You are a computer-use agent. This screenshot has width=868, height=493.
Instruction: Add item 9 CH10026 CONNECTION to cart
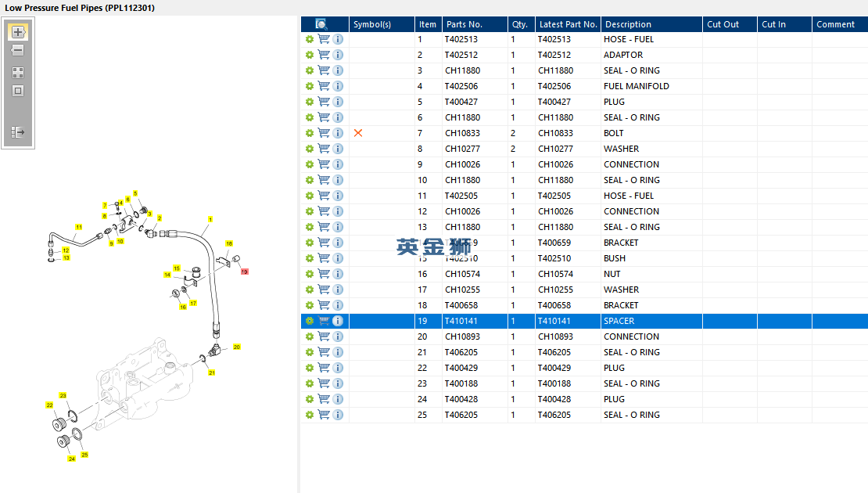(x=324, y=164)
